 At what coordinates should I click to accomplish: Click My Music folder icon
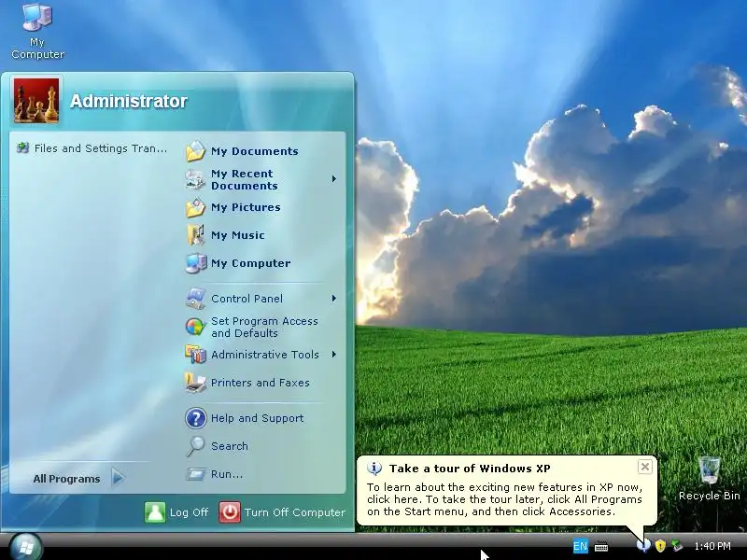point(195,235)
